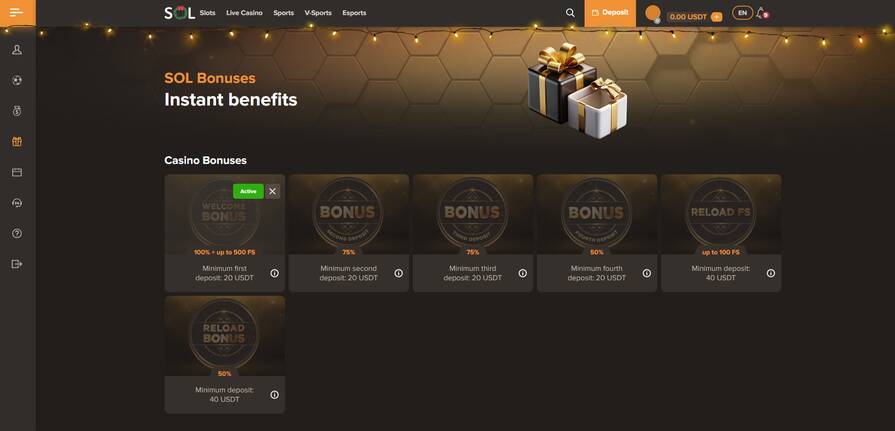Show info for the Reload FS bonus
Screen dimensions: 895x431
point(771,273)
